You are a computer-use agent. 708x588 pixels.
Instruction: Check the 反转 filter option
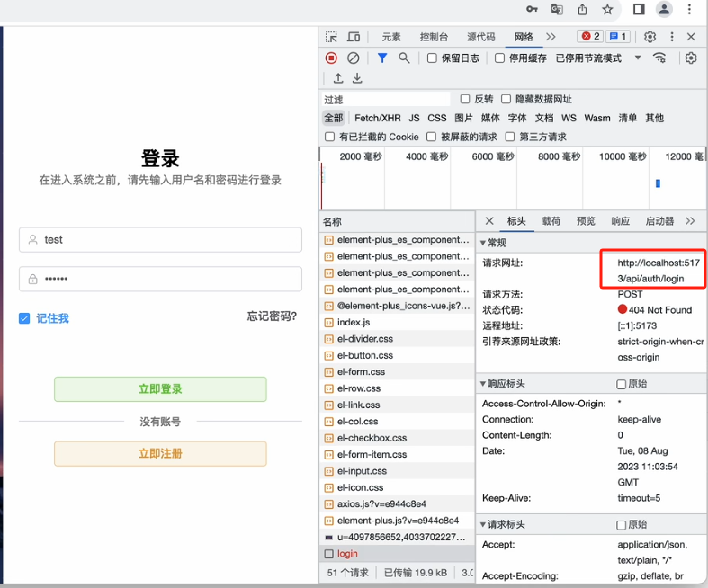pyautogui.click(x=465, y=99)
